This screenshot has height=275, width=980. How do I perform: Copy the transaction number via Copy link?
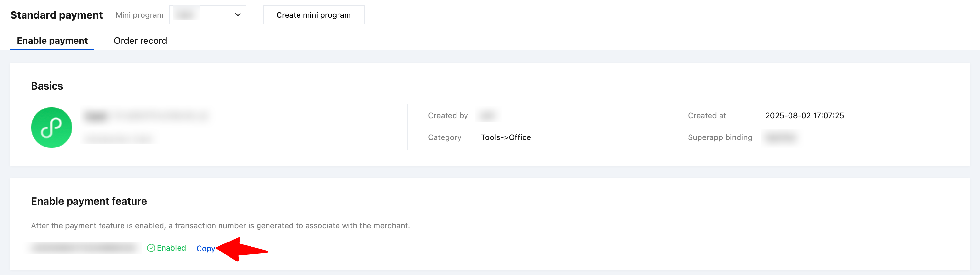[205, 248]
